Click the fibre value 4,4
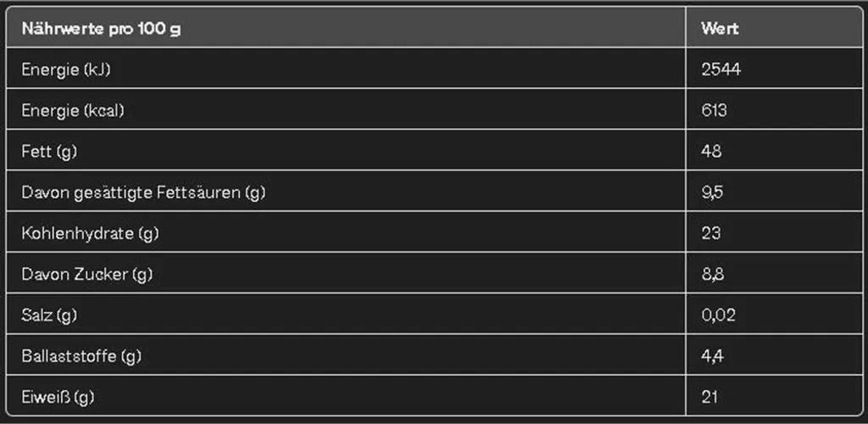 click(x=712, y=356)
